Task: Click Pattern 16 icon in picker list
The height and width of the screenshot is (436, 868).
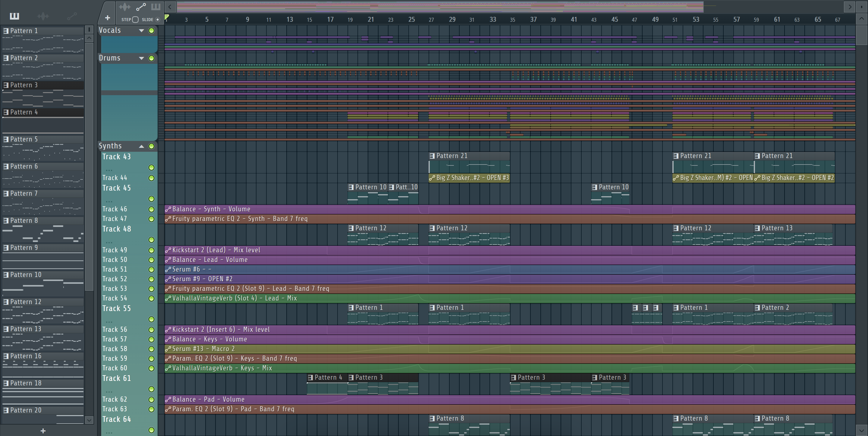Action: coord(6,356)
